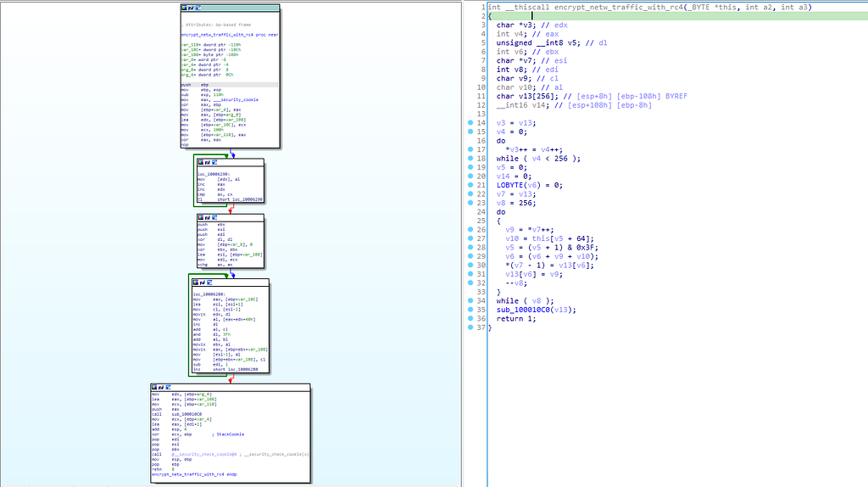Click the third title icon of loc_10006290 block

[x=214, y=162]
